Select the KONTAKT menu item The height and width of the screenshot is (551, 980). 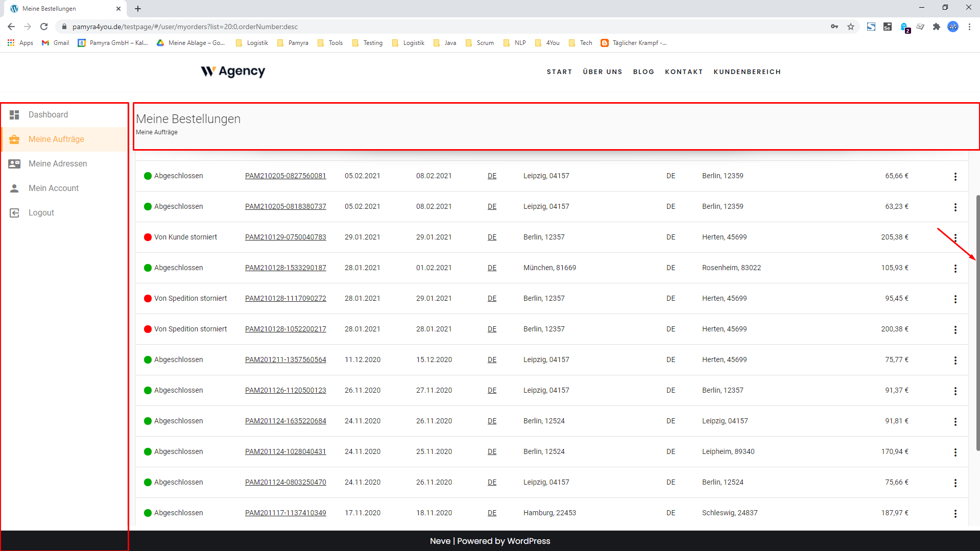tap(684, 72)
